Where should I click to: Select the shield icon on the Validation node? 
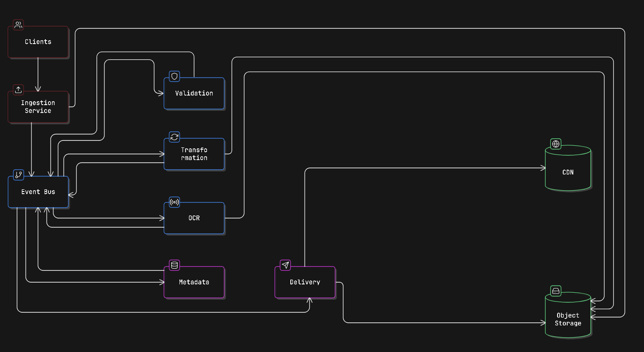point(174,76)
